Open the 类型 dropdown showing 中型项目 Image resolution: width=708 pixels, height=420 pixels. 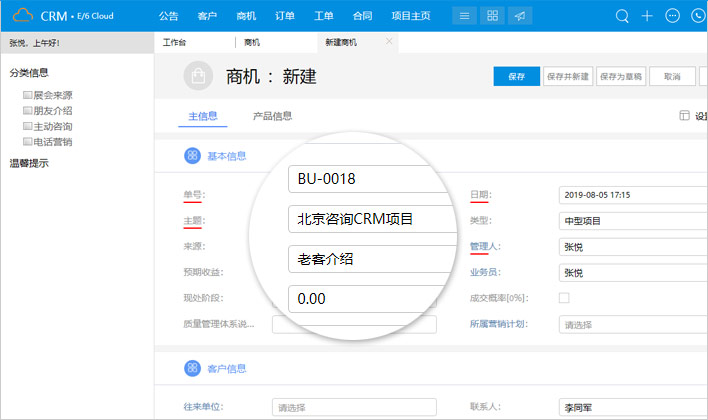(632, 221)
